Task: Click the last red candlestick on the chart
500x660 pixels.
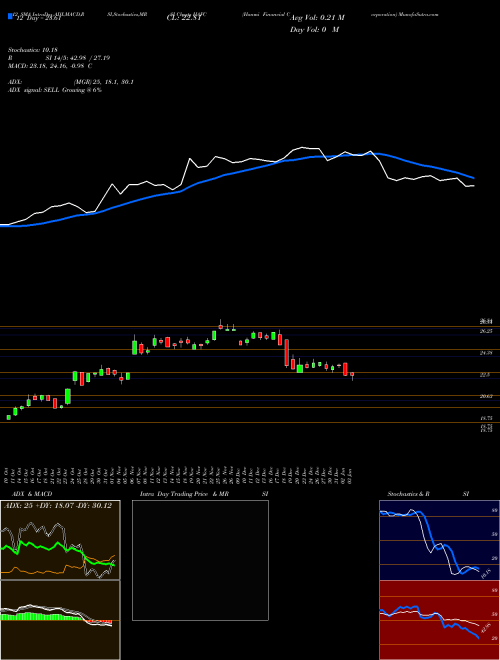Action: click(x=352, y=374)
